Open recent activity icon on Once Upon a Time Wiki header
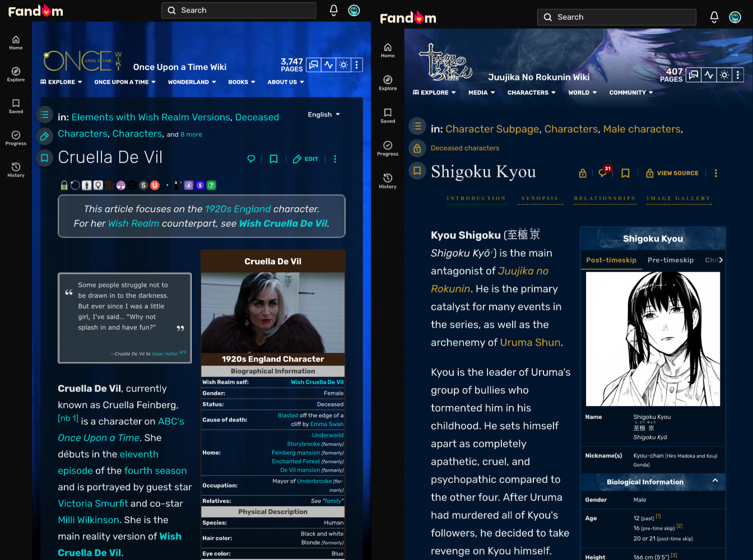Viewport: 753px width, 560px height. coord(328,65)
